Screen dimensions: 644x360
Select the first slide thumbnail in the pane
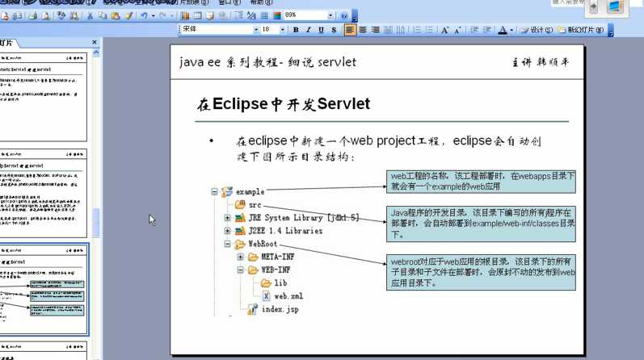(x=43, y=98)
